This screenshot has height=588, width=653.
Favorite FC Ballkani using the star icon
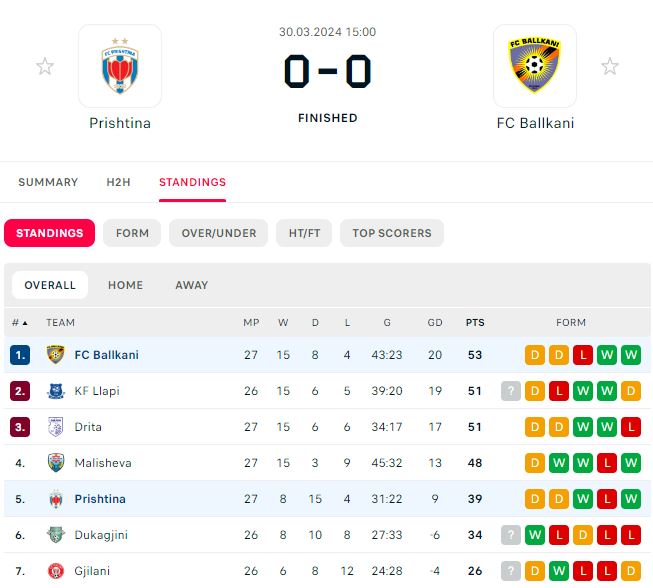point(610,66)
